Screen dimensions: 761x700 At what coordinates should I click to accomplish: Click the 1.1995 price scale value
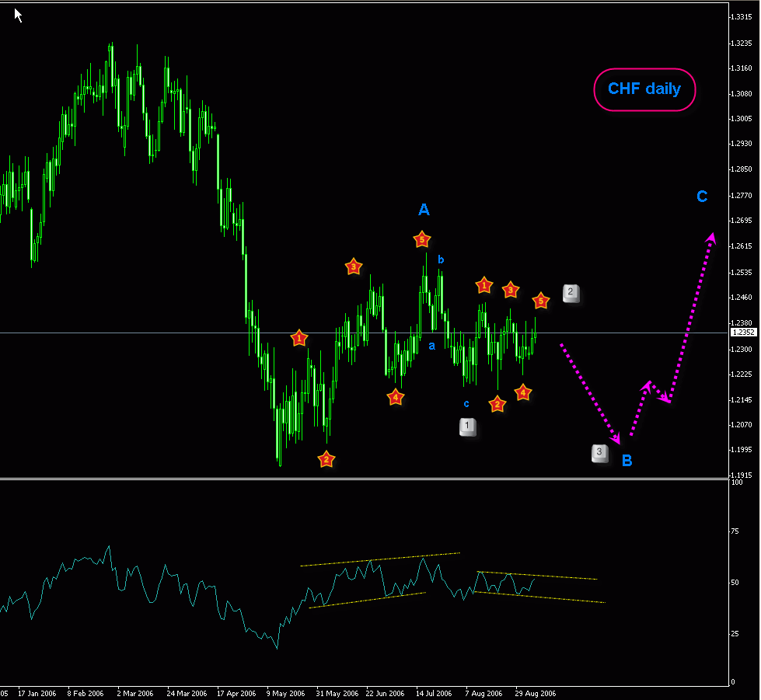(x=742, y=449)
